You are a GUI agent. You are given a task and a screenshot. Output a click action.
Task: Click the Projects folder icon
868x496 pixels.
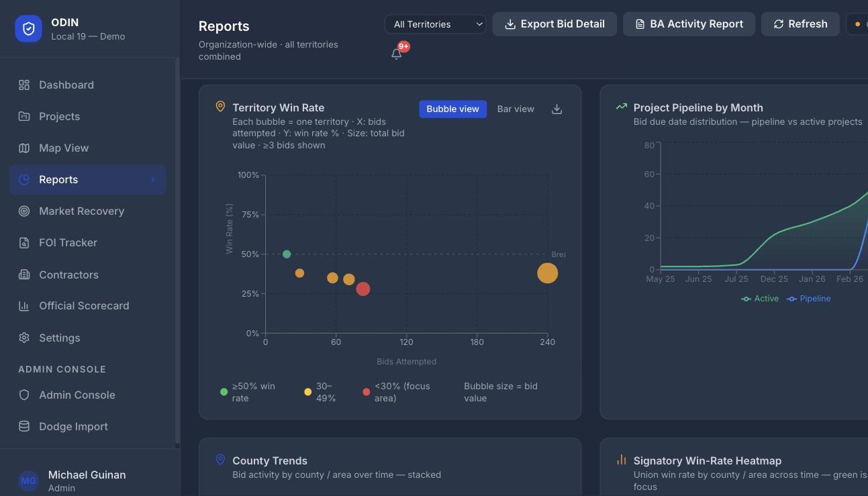click(24, 116)
